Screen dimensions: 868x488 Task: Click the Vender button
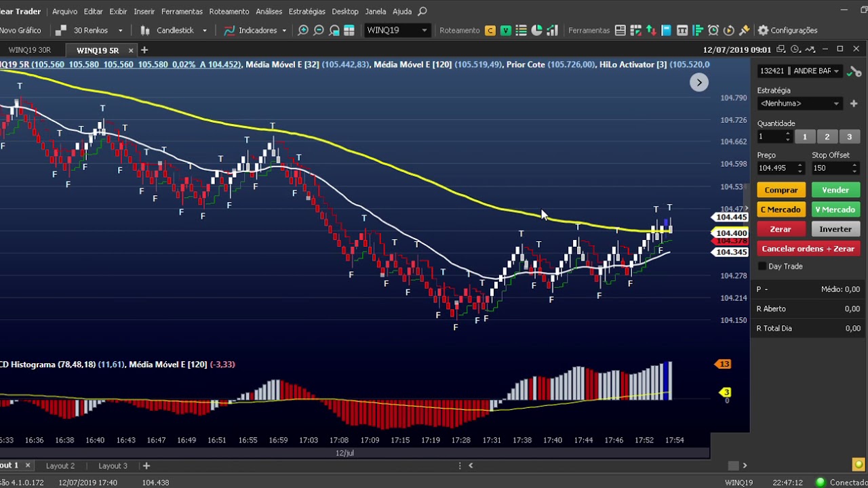click(x=835, y=190)
